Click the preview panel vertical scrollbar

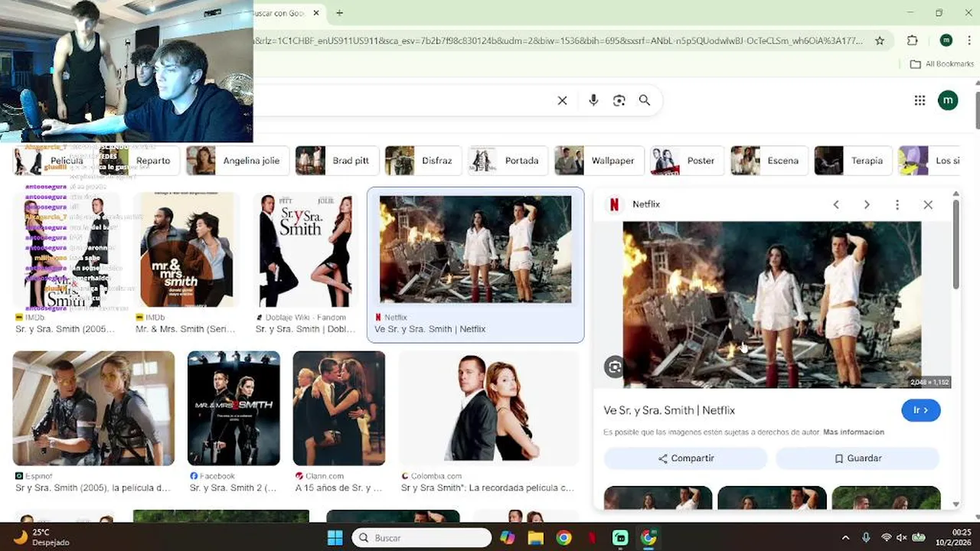[955, 245]
